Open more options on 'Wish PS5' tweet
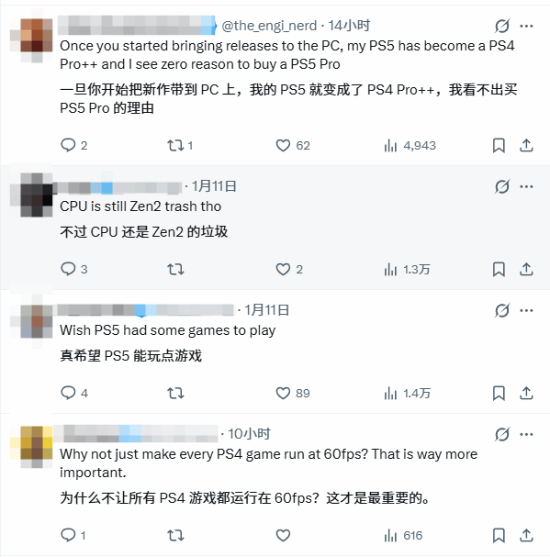 (x=526, y=310)
